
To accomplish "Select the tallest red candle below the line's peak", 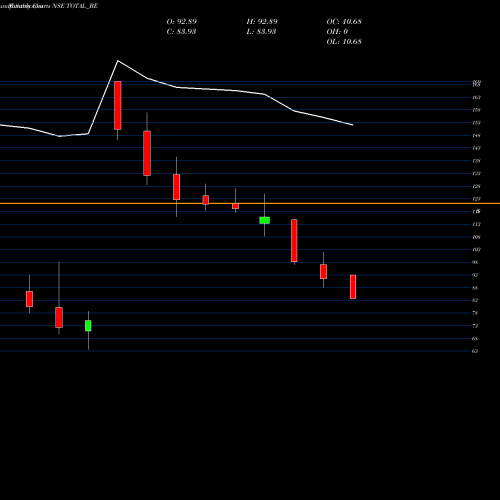I will [118, 105].
